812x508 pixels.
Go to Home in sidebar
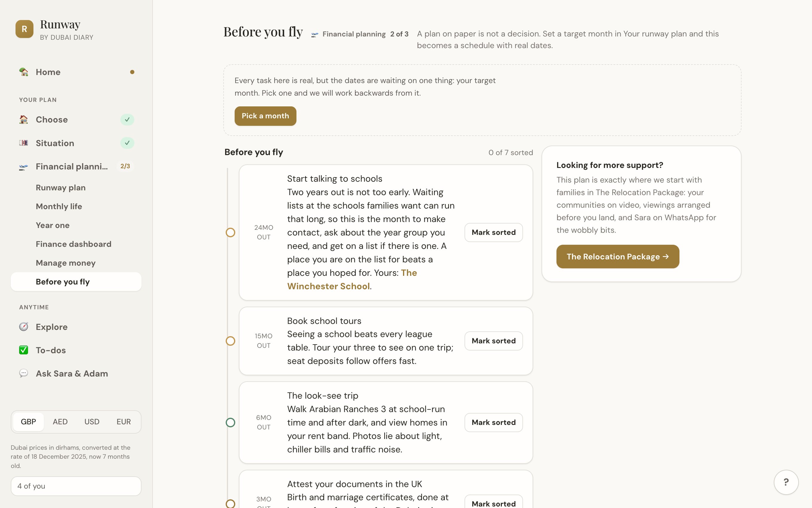click(x=76, y=72)
